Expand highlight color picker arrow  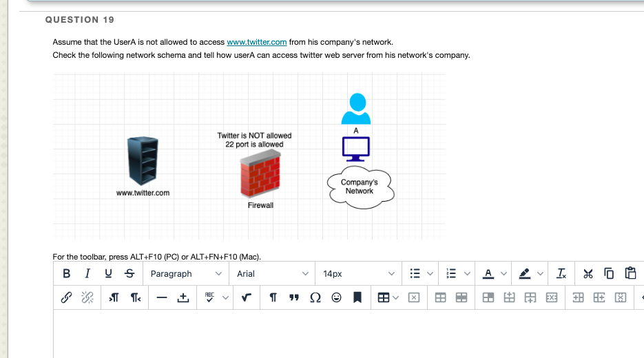click(x=540, y=273)
